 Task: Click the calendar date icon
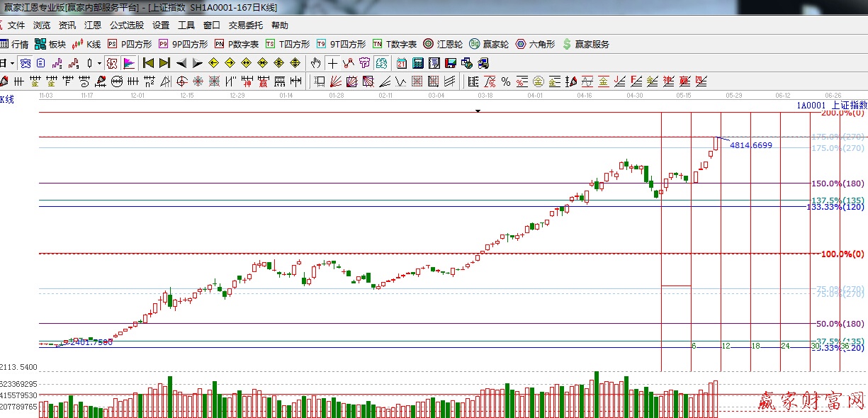[x=402, y=63]
